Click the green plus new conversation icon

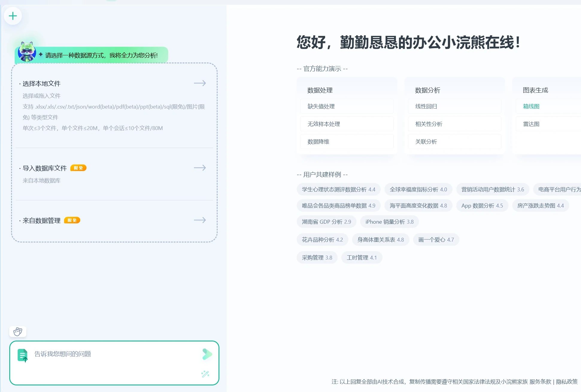(x=13, y=16)
